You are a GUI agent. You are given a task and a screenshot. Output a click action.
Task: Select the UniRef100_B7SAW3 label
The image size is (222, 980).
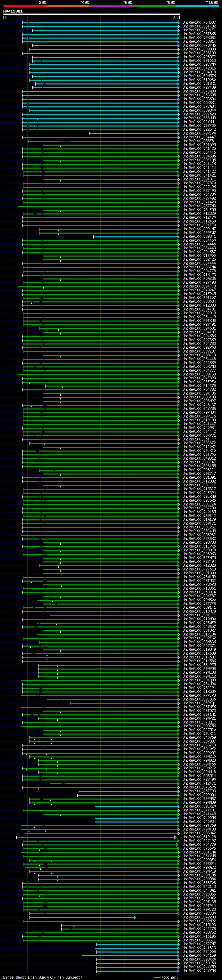[x=199, y=91]
